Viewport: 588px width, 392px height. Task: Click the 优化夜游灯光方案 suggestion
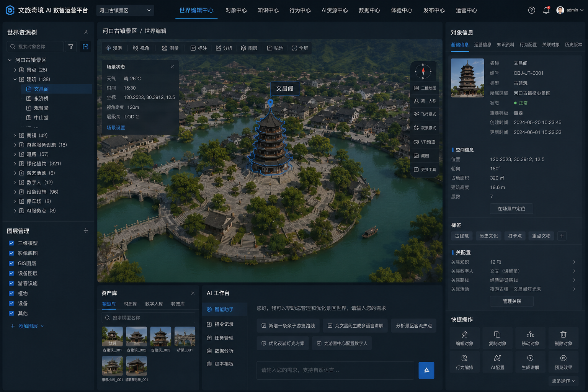283,343
